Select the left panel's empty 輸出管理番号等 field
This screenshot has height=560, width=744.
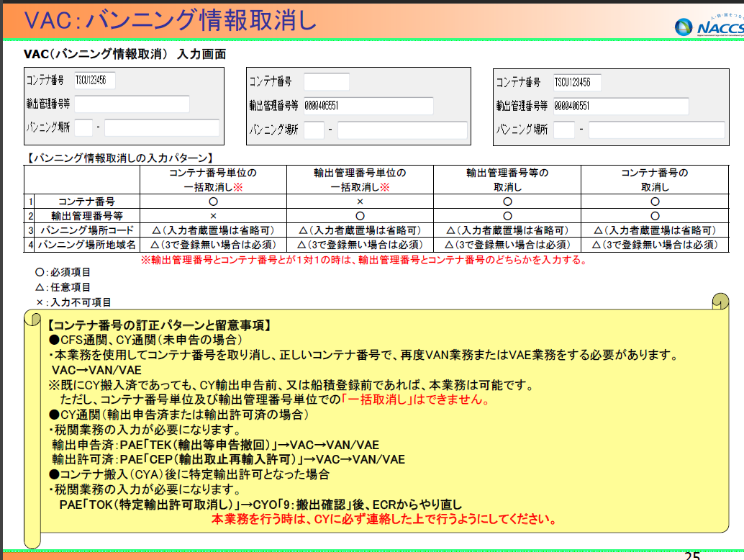point(131,104)
